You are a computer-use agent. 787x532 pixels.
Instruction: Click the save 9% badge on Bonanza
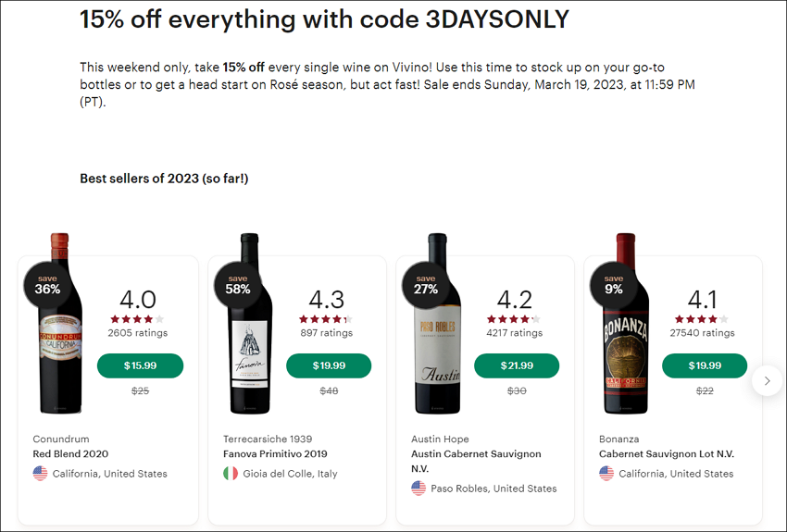tap(613, 285)
